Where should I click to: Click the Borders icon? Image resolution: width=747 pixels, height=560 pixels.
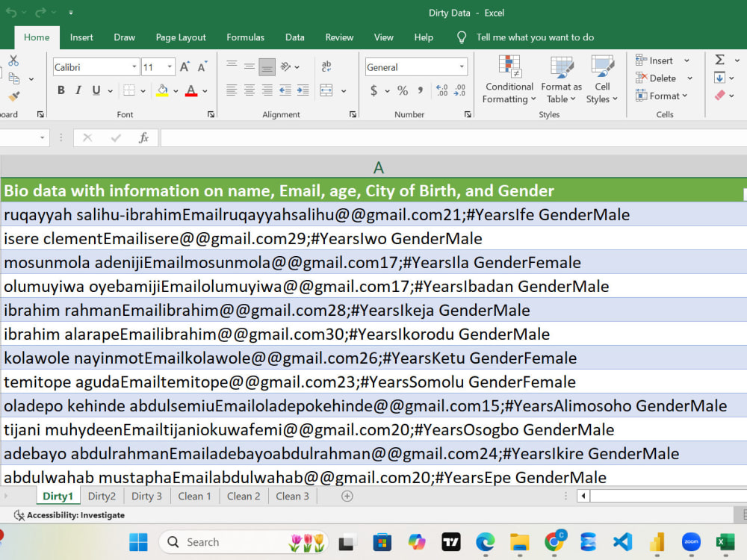(x=129, y=90)
